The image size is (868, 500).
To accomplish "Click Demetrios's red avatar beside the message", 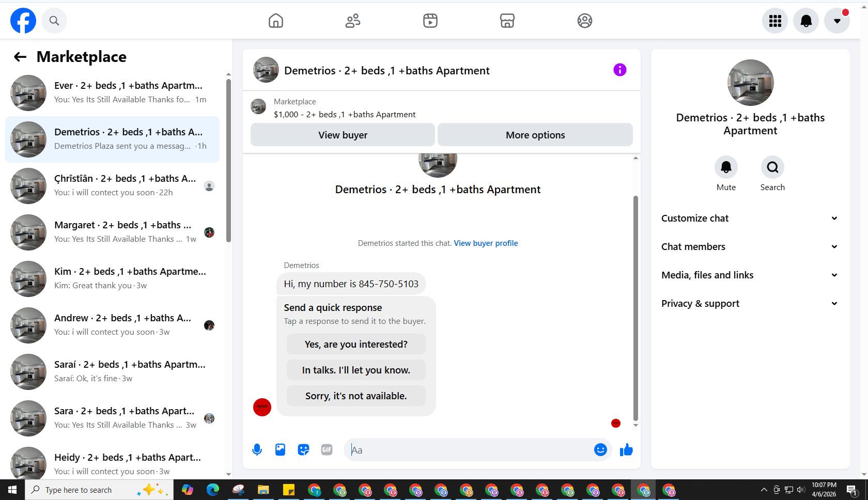I will click(x=262, y=407).
